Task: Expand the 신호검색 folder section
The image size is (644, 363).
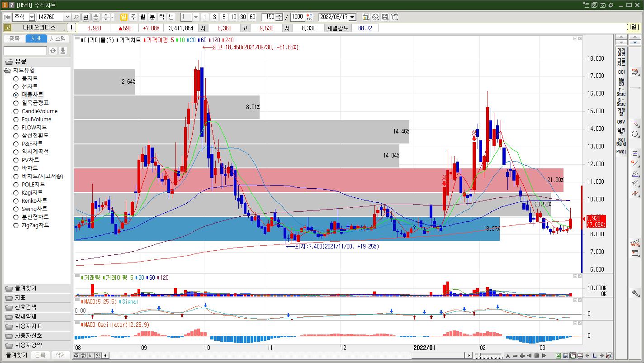Action: click(x=37, y=307)
